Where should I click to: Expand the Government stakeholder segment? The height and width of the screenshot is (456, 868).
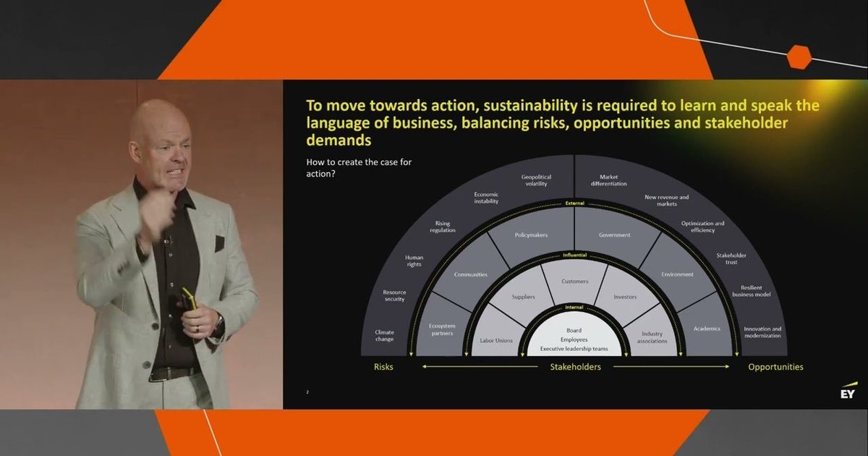click(613, 235)
